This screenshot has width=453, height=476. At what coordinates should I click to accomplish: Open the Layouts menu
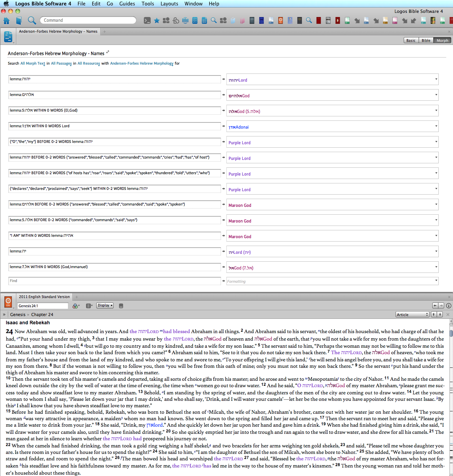pos(169,4)
